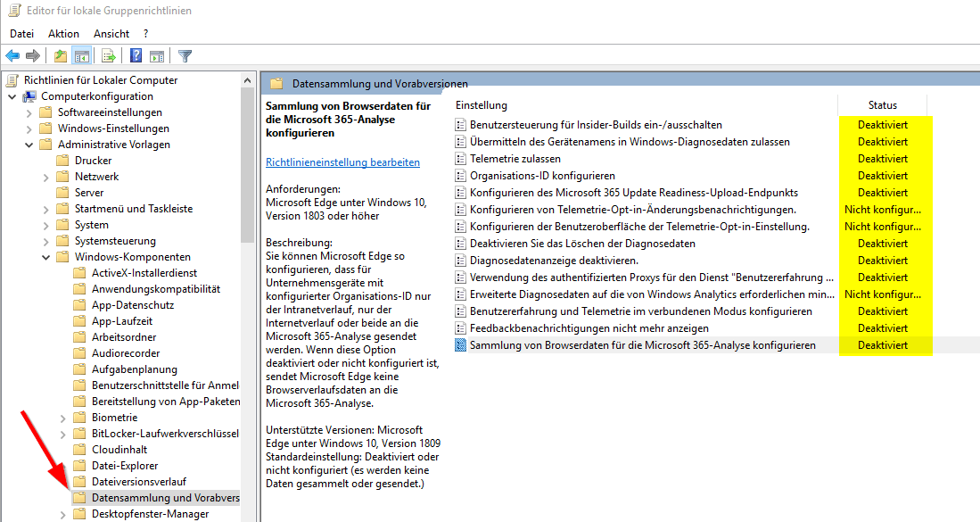Click the tree pane vertical scrollbar thumb
Screen dimensions: 980x522
coord(248,166)
